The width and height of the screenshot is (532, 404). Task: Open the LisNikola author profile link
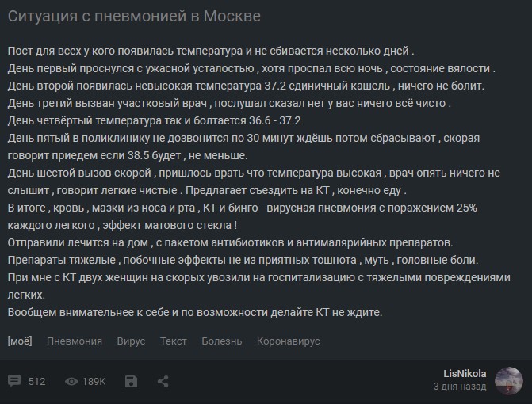[x=465, y=373]
